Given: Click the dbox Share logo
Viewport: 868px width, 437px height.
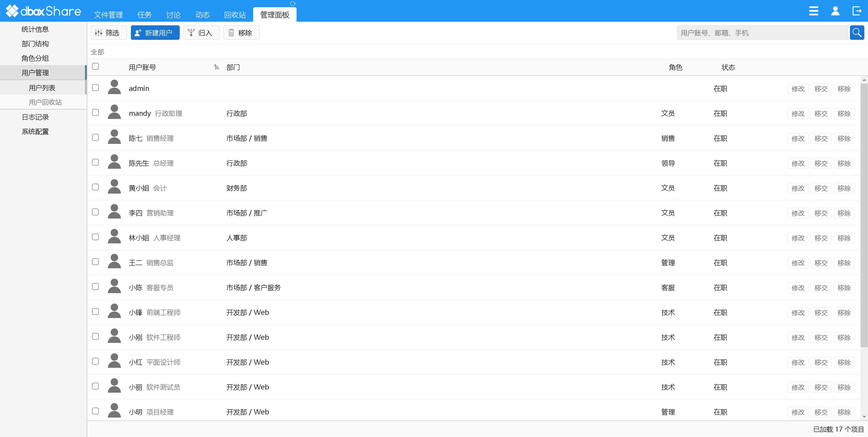Looking at the screenshot, I should tap(43, 11).
